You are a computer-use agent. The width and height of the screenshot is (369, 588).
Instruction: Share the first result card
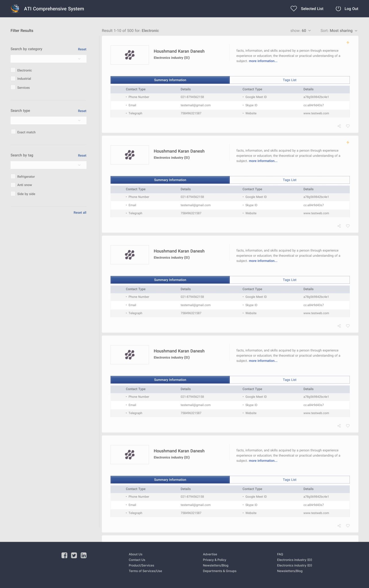pos(339,126)
